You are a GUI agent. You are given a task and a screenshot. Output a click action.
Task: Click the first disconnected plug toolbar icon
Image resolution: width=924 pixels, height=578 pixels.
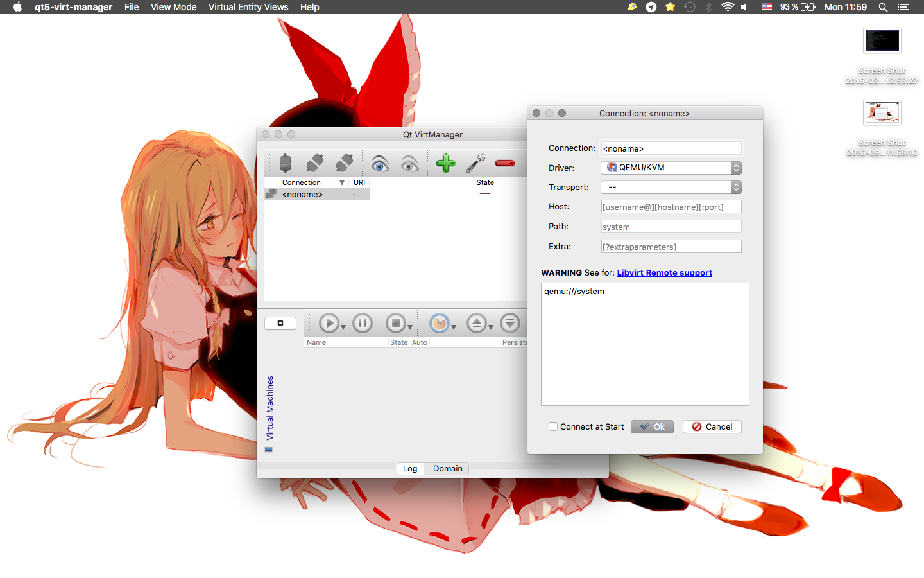tap(315, 163)
